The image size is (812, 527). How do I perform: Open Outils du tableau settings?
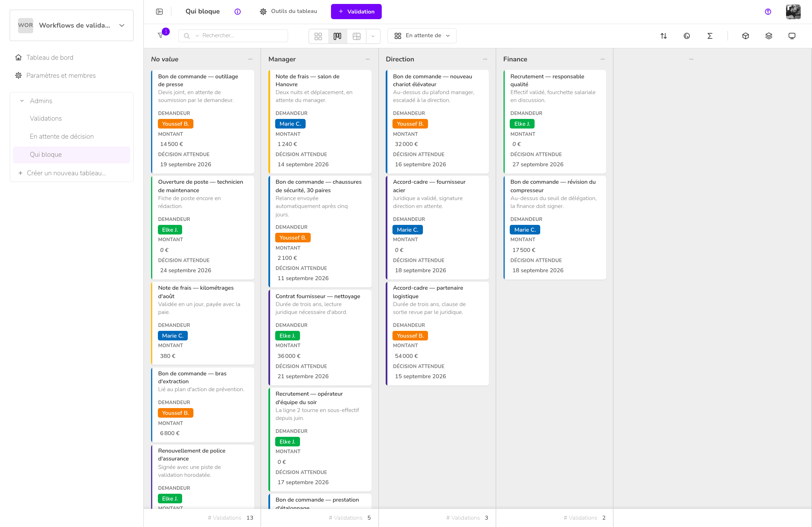(288, 11)
